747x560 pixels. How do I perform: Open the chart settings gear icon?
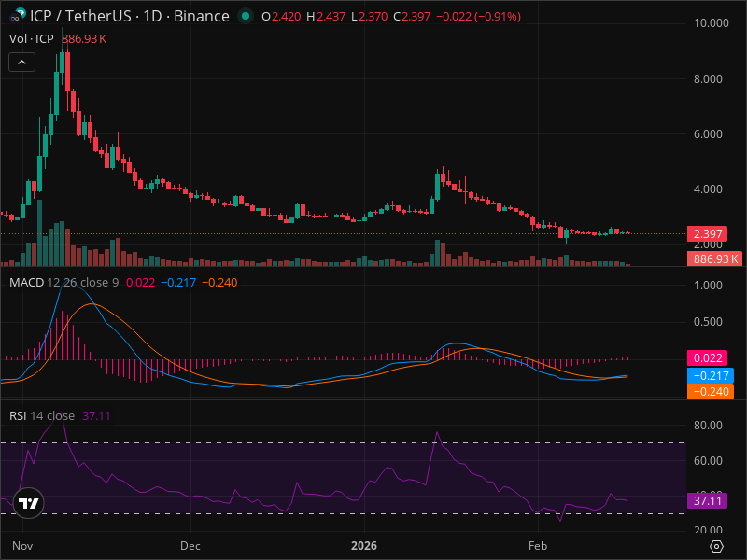(x=716, y=546)
